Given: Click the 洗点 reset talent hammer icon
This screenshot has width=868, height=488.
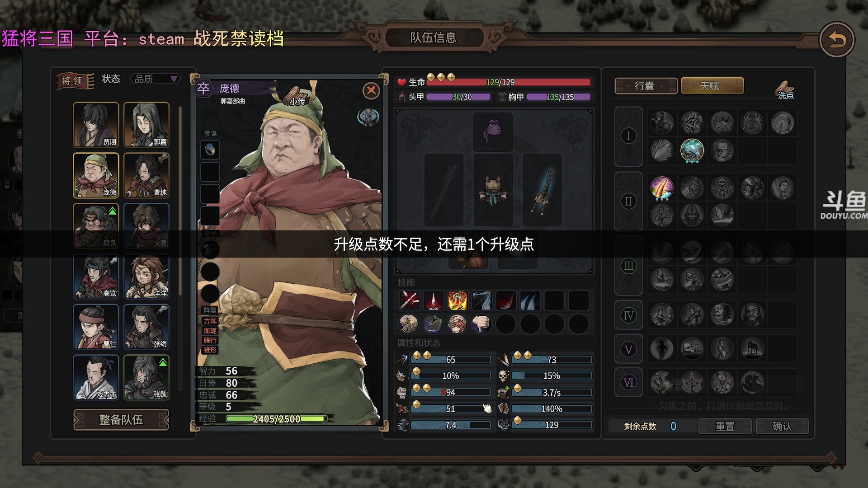Looking at the screenshot, I should [786, 89].
